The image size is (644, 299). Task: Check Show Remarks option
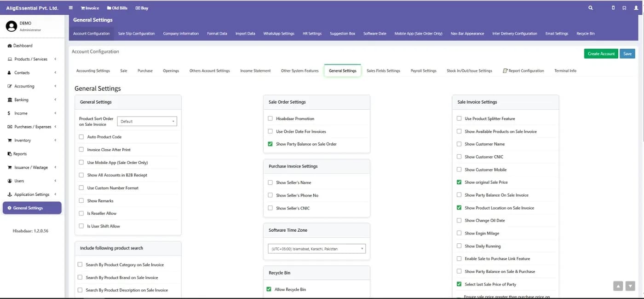[81, 201]
